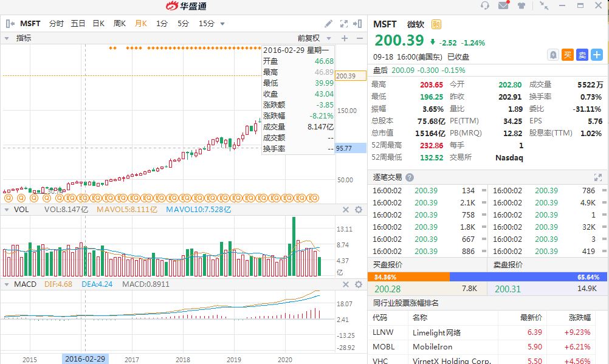Click the 2016-02-29 date marker on timeline

click(x=86, y=359)
